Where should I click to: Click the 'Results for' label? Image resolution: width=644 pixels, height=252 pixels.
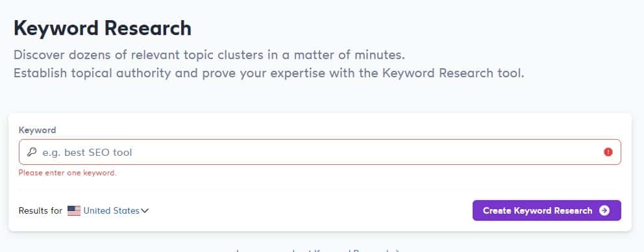click(40, 211)
